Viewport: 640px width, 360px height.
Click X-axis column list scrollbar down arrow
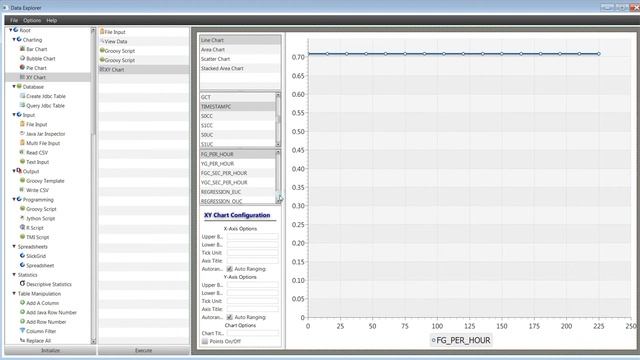(x=278, y=144)
